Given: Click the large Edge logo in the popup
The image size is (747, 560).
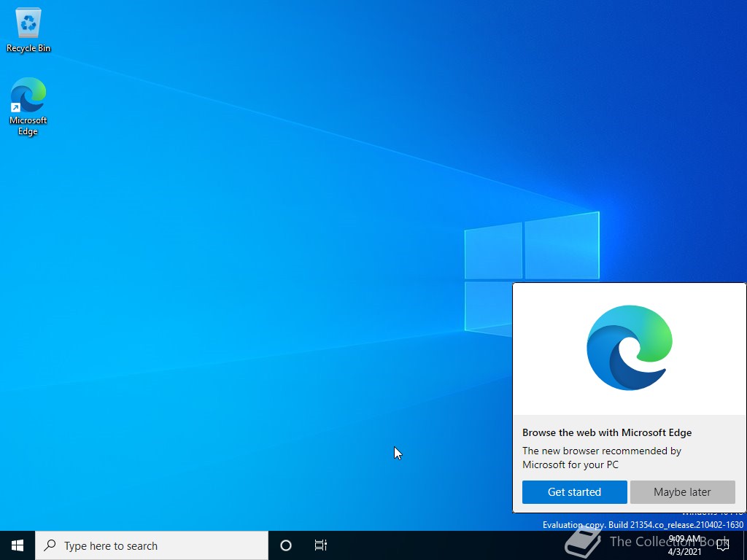Looking at the screenshot, I should pos(630,348).
